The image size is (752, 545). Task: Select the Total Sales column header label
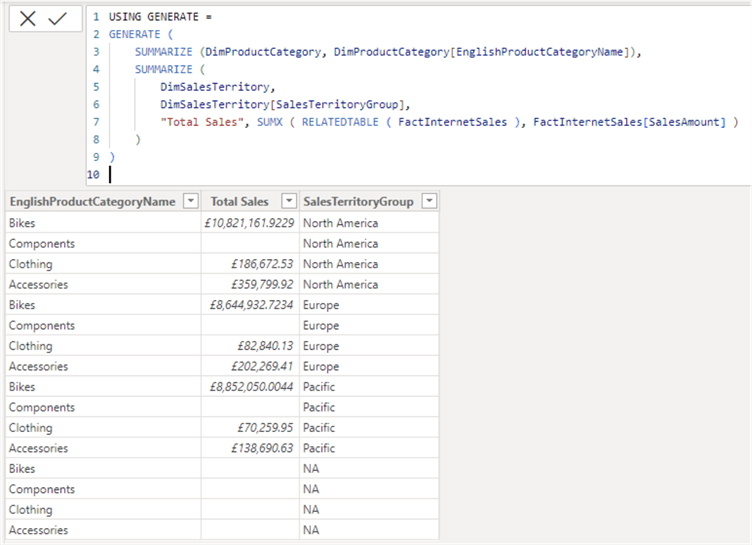tap(238, 202)
